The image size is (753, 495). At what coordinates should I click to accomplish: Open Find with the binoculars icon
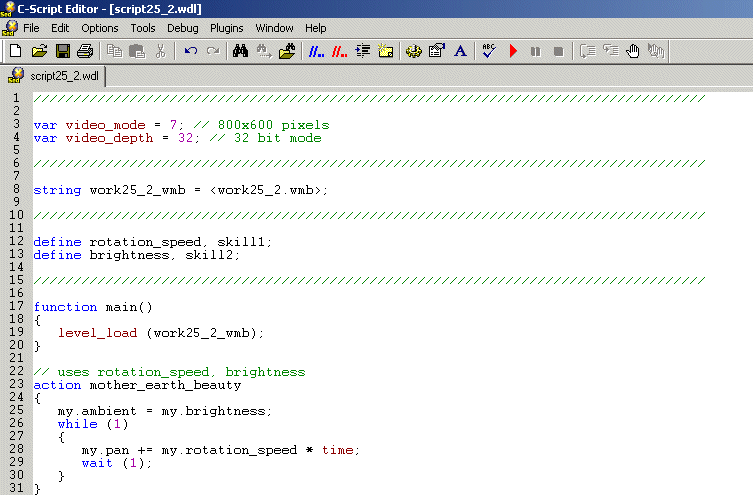[x=240, y=51]
